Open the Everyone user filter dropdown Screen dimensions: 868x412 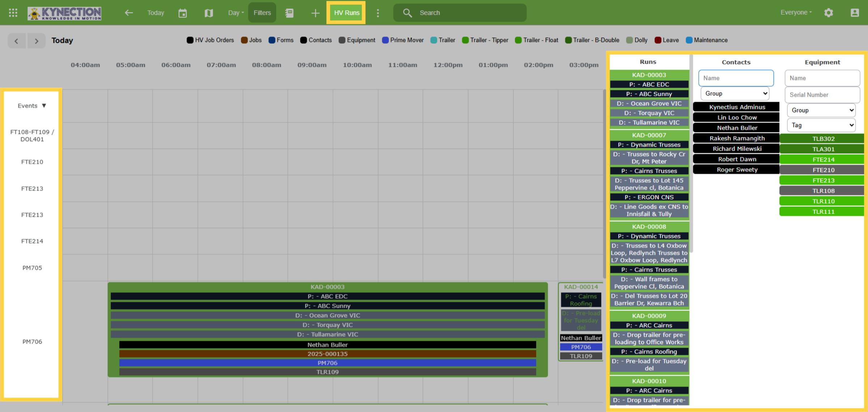[x=796, y=12]
